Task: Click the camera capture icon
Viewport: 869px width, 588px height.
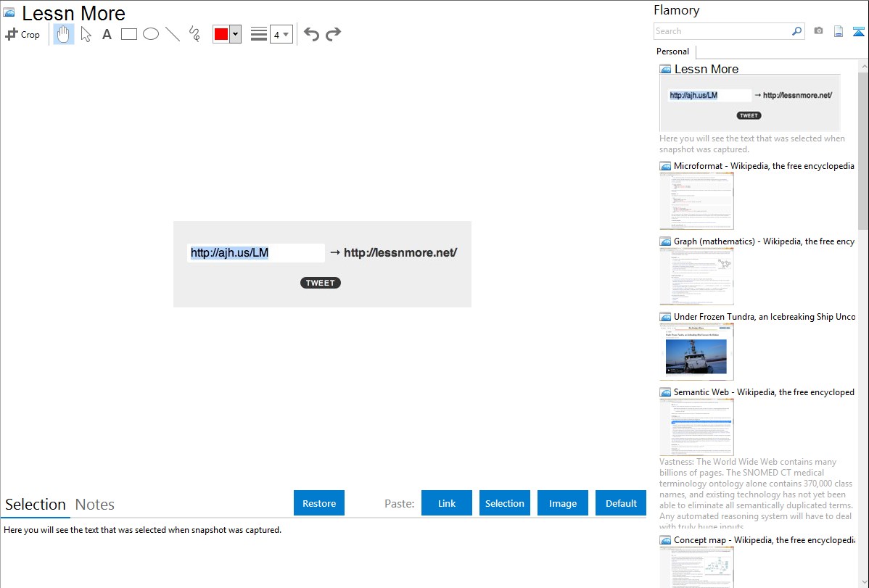Action: (818, 31)
